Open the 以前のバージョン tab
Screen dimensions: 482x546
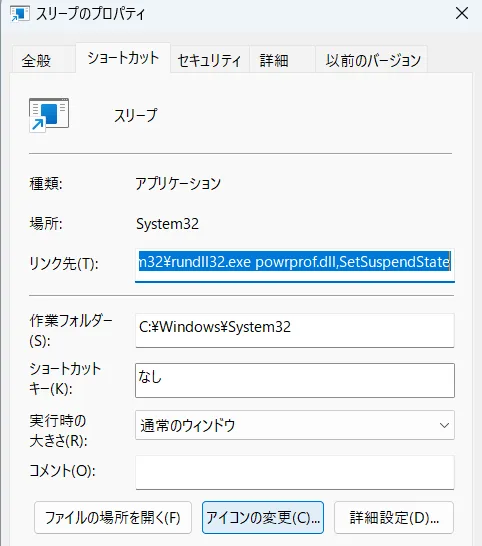pyautogui.click(x=371, y=60)
